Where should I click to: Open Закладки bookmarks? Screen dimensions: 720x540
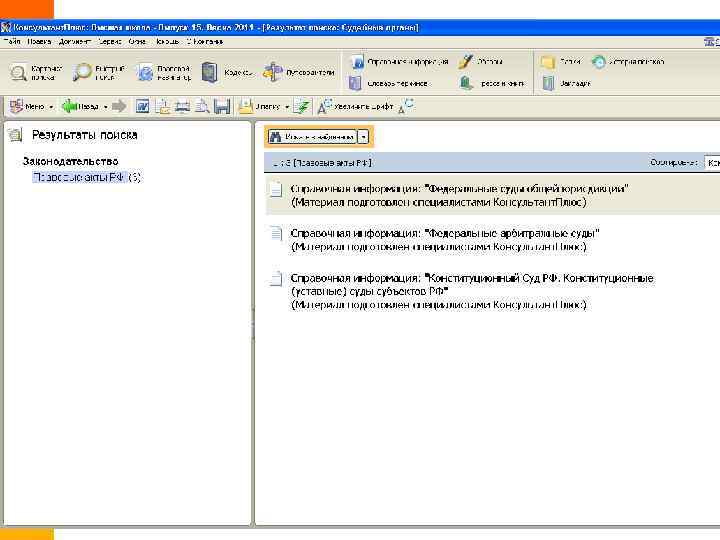pos(566,84)
